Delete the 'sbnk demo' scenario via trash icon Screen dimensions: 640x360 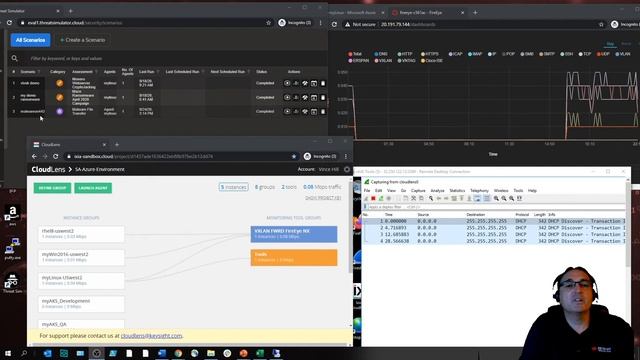[x=323, y=83]
